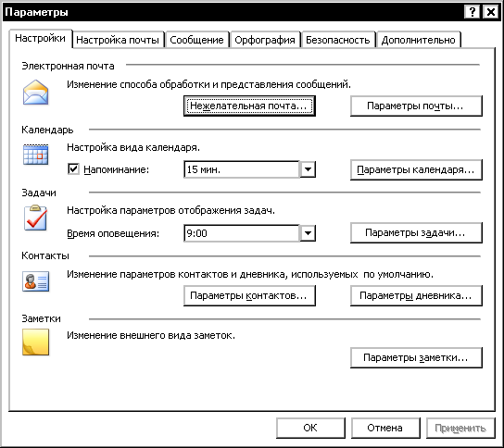
Task: Click the contacts card icon
Action: click(x=36, y=281)
